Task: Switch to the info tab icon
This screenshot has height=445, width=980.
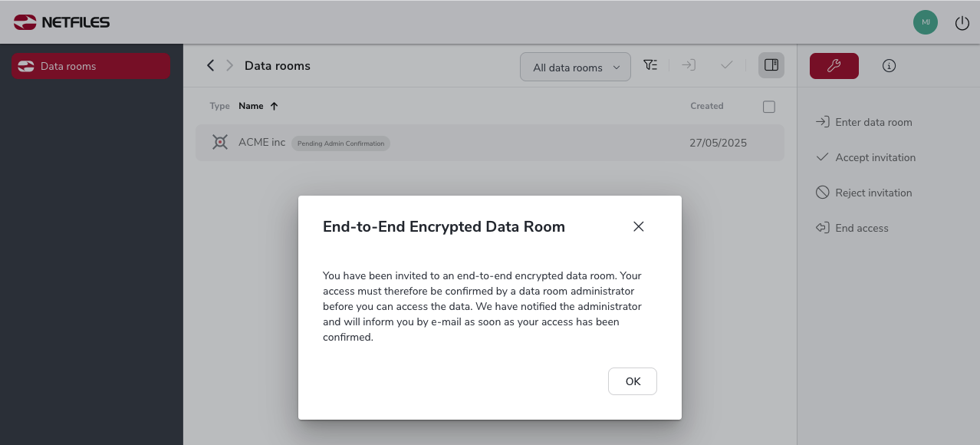Action: [x=889, y=66]
